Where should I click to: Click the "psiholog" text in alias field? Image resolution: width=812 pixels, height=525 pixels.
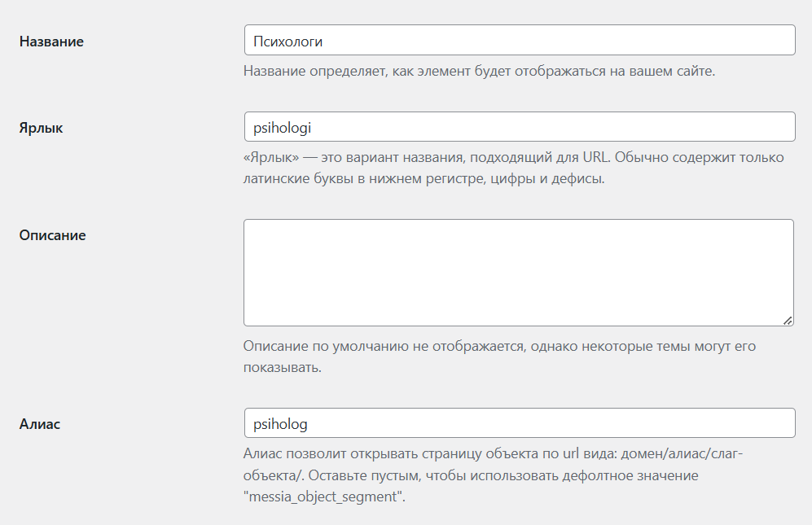click(280, 423)
